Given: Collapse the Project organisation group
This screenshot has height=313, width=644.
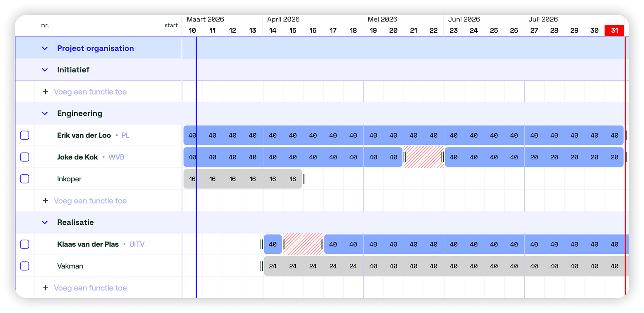Looking at the screenshot, I should [45, 48].
